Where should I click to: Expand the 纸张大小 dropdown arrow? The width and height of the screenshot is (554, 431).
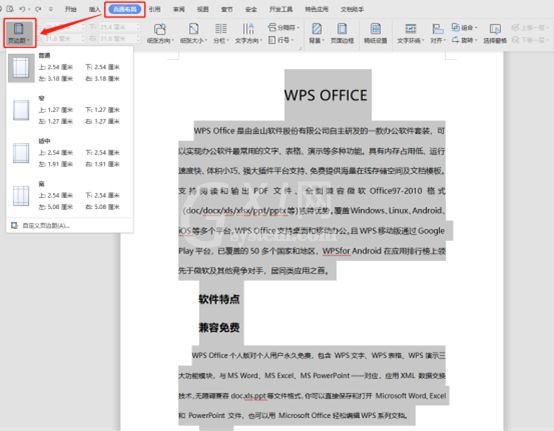(206, 41)
